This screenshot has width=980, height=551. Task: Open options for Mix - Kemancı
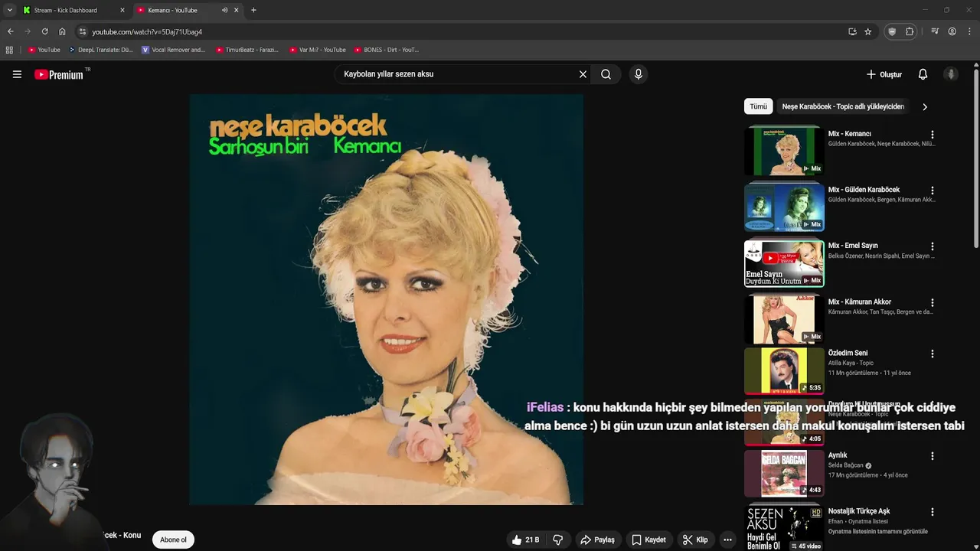932,135
